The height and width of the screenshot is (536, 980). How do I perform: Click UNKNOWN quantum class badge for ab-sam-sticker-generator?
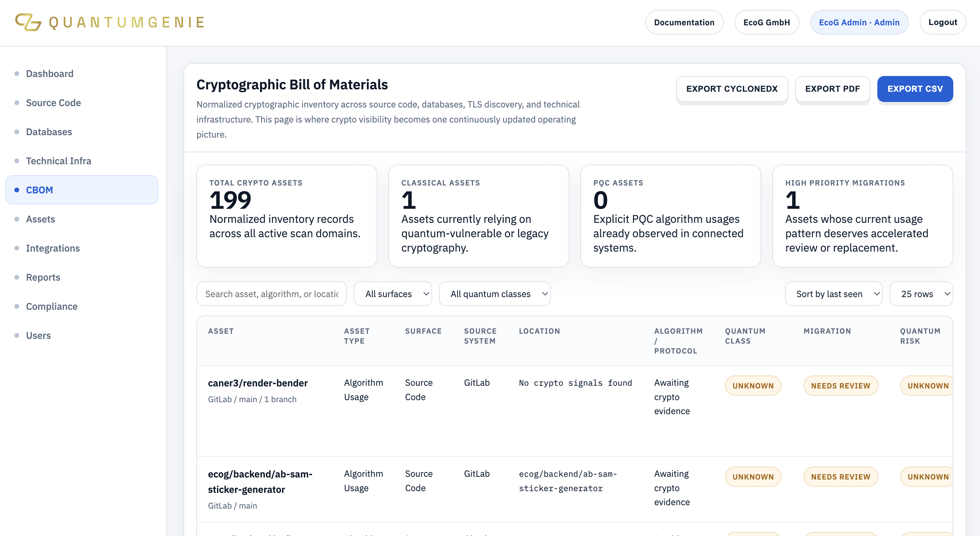coord(753,476)
